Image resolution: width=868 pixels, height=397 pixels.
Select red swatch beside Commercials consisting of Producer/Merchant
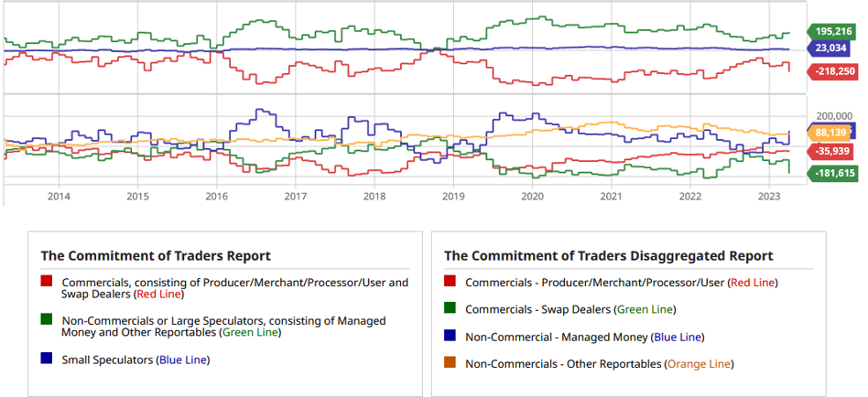click(x=47, y=283)
